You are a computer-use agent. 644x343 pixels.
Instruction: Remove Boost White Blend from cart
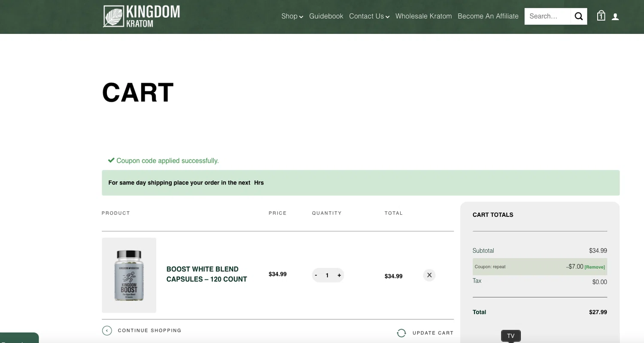[x=429, y=275]
